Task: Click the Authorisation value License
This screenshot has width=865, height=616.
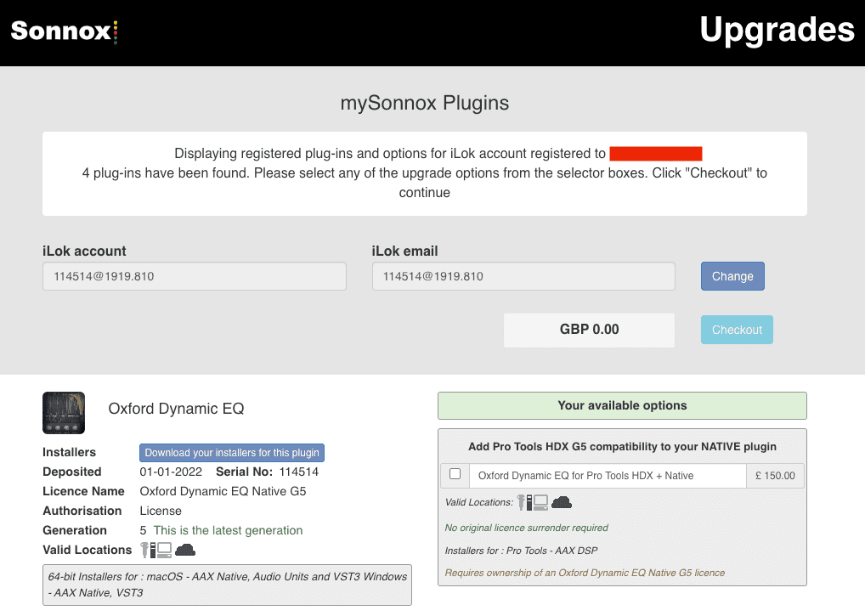Action: (x=161, y=511)
